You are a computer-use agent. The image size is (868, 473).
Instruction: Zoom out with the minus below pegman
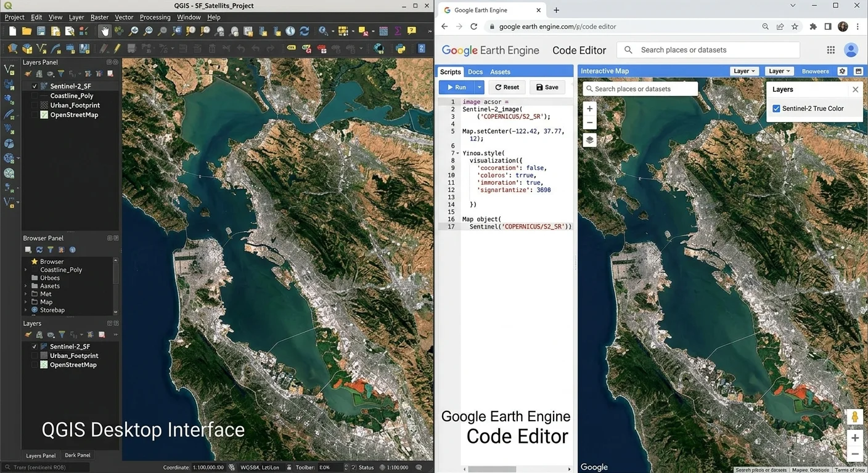[x=854, y=455]
